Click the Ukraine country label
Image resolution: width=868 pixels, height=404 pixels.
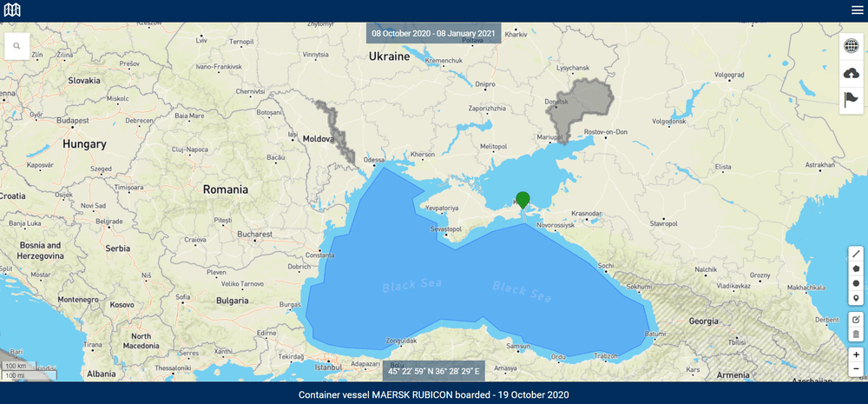pos(389,56)
